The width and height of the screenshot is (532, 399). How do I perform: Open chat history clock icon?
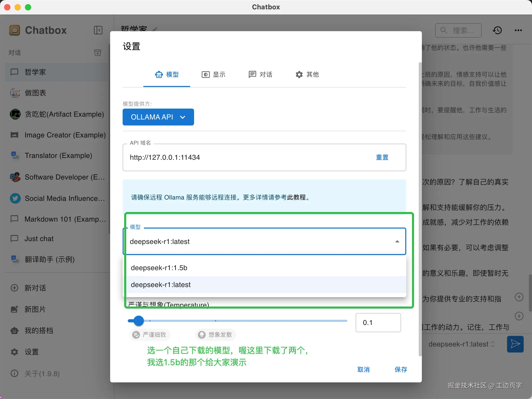coord(497,30)
